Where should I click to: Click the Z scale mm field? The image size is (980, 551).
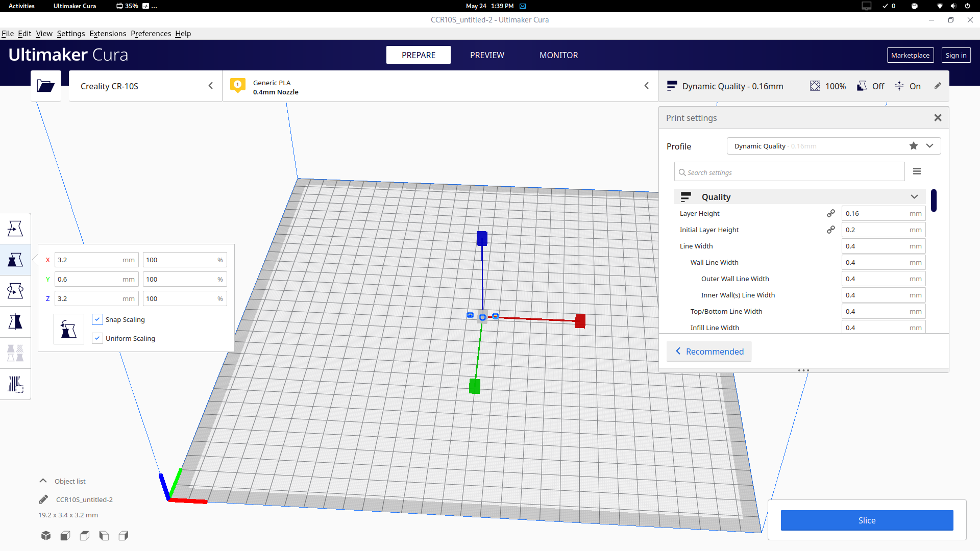[96, 298]
